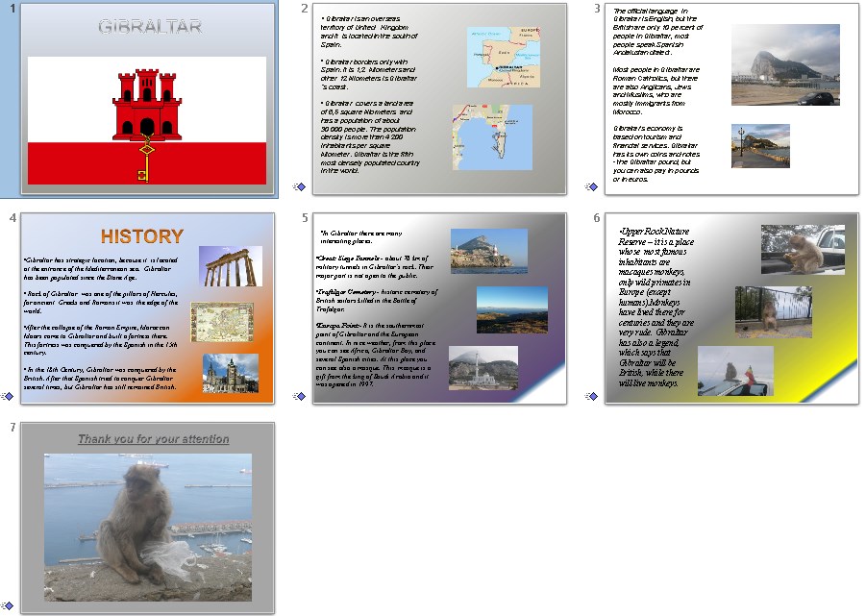The width and height of the screenshot is (866, 616).
Task: Click the transition star icon beside slide 6
Action: 591,396
